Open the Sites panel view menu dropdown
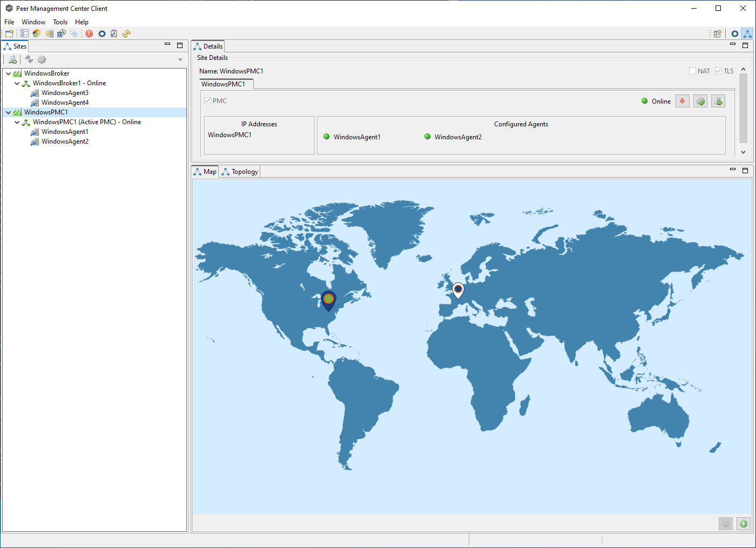The width and height of the screenshot is (756, 548). [180, 59]
